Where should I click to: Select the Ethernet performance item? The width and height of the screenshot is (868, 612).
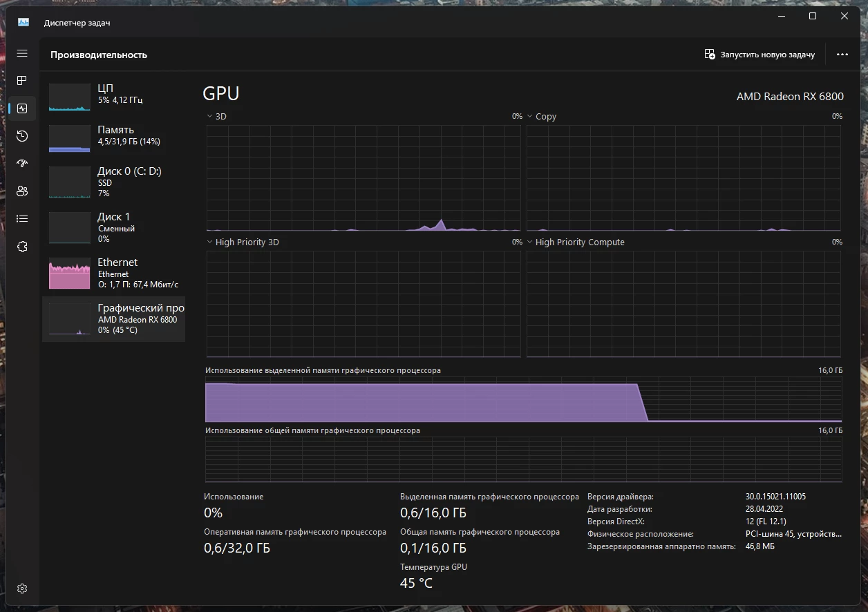(x=114, y=273)
